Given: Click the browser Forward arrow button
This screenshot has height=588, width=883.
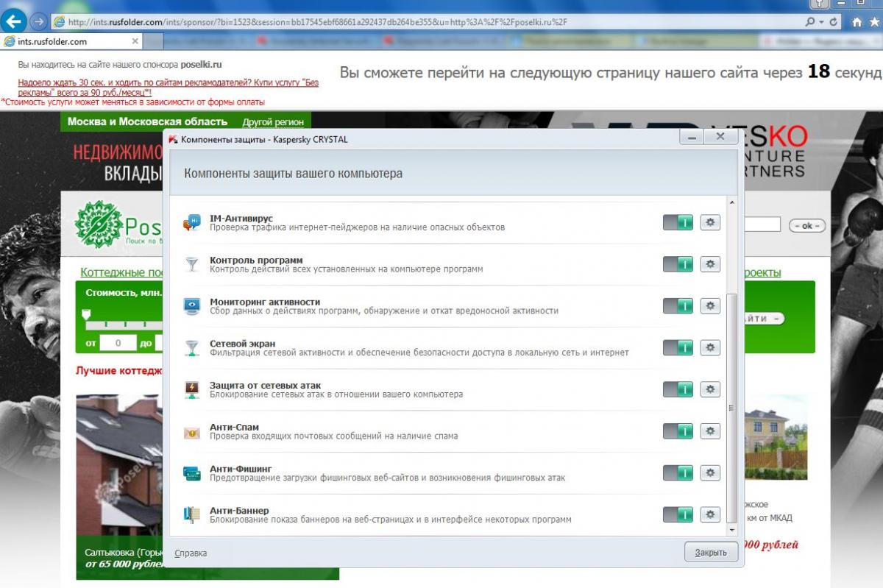Looking at the screenshot, I should click(38, 21).
